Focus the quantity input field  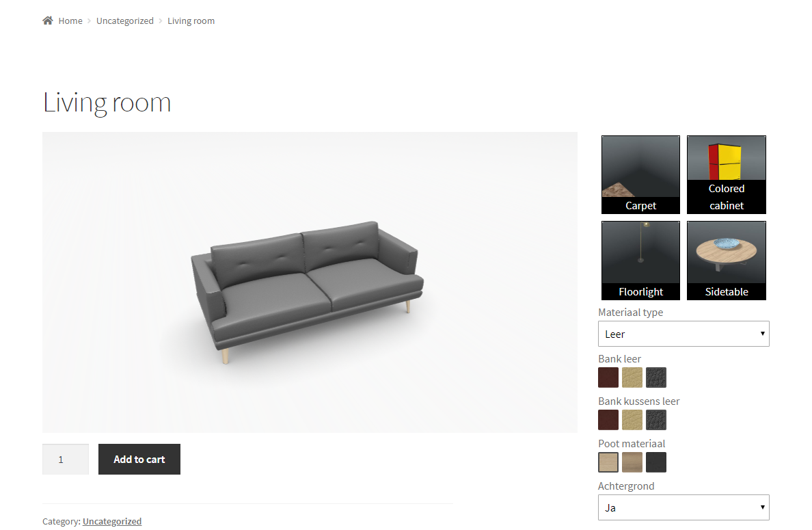tap(66, 459)
